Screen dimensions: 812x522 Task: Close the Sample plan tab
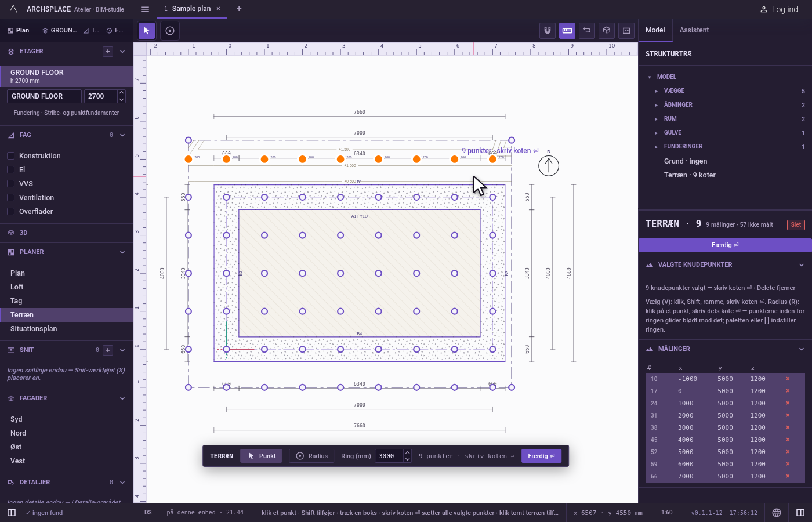[x=218, y=9]
